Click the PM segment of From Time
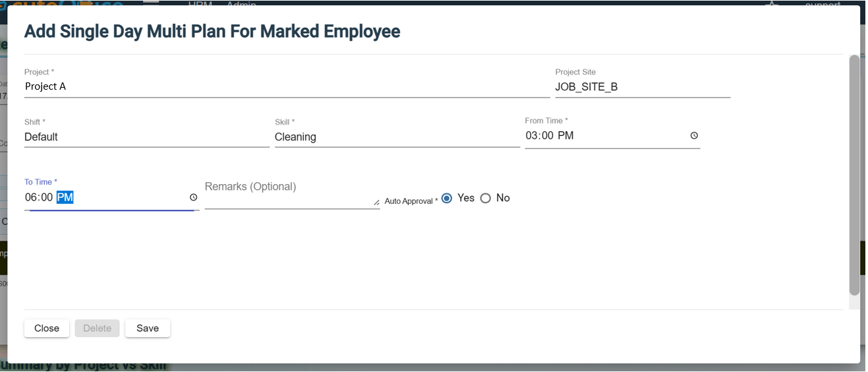 (x=565, y=135)
